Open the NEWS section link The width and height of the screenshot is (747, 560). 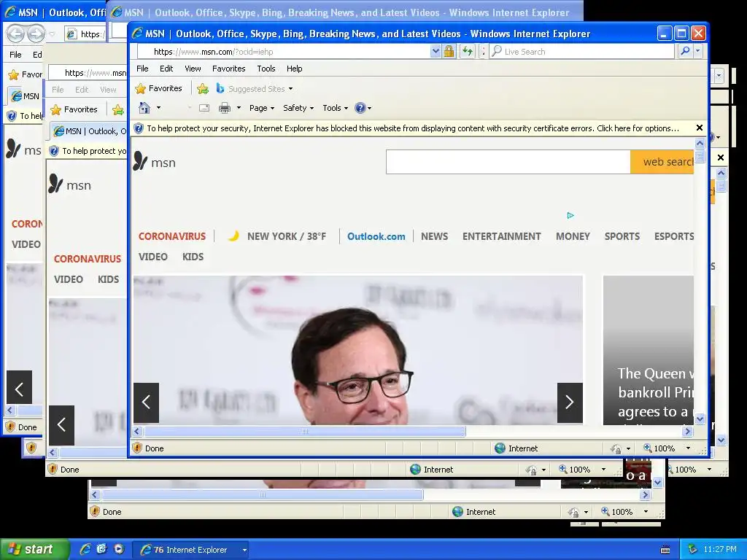click(435, 236)
